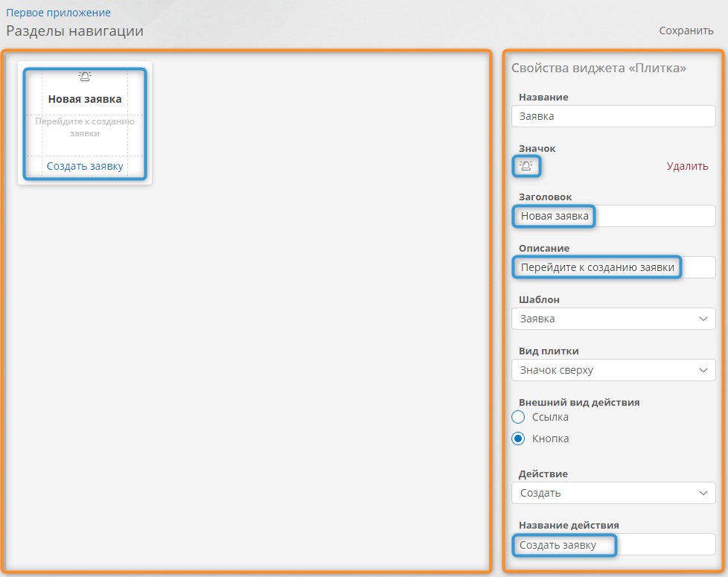Click the Удалить icon link
The width and height of the screenshot is (728, 577).
click(687, 166)
